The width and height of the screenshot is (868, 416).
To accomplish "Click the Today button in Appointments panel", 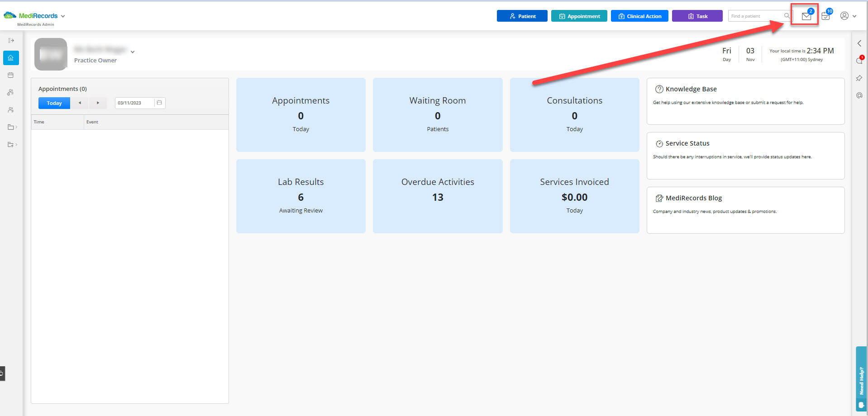I will click(54, 103).
